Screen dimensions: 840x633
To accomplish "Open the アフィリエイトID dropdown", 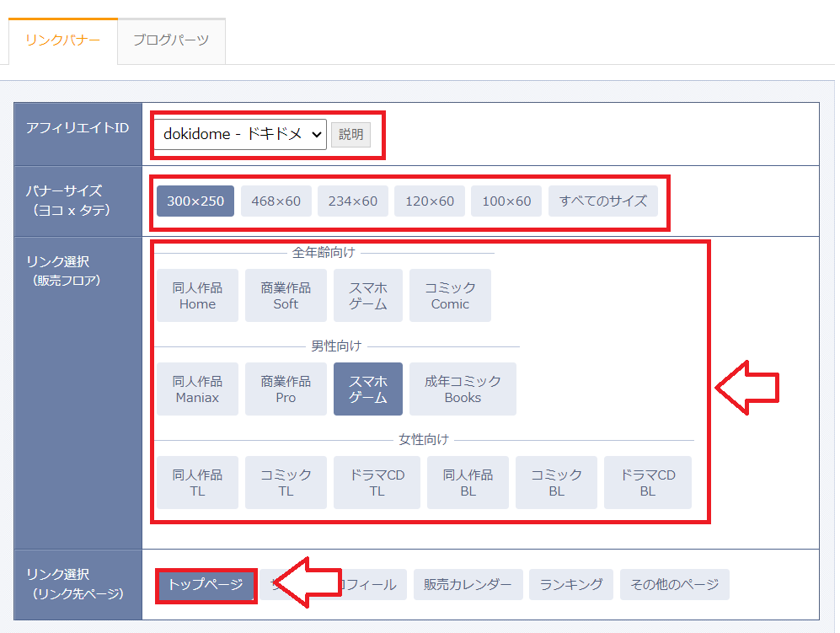I will click(240, 134).
